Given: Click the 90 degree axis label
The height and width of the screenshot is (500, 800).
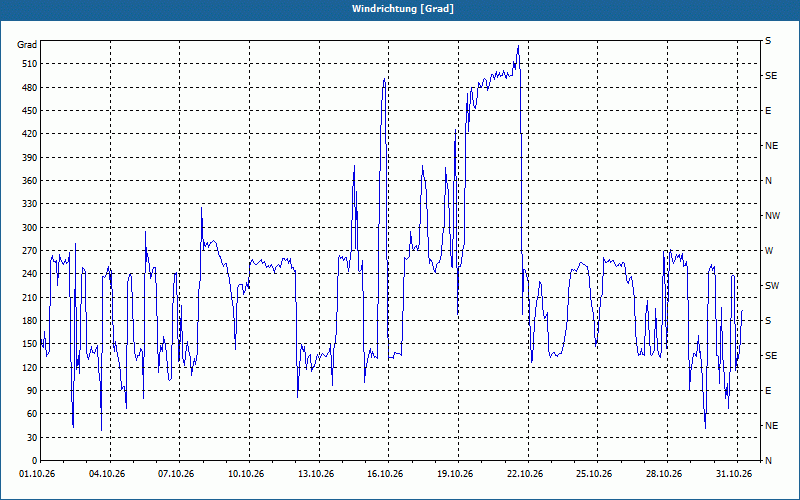Looking at the screenshot, I should pos(32,391).
